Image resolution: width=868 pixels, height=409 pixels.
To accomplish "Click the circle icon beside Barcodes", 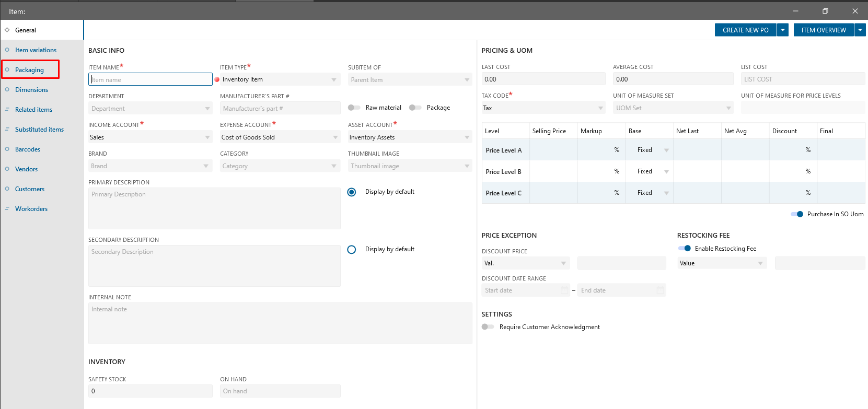I will pyautogui.click(x=7, y=149).
